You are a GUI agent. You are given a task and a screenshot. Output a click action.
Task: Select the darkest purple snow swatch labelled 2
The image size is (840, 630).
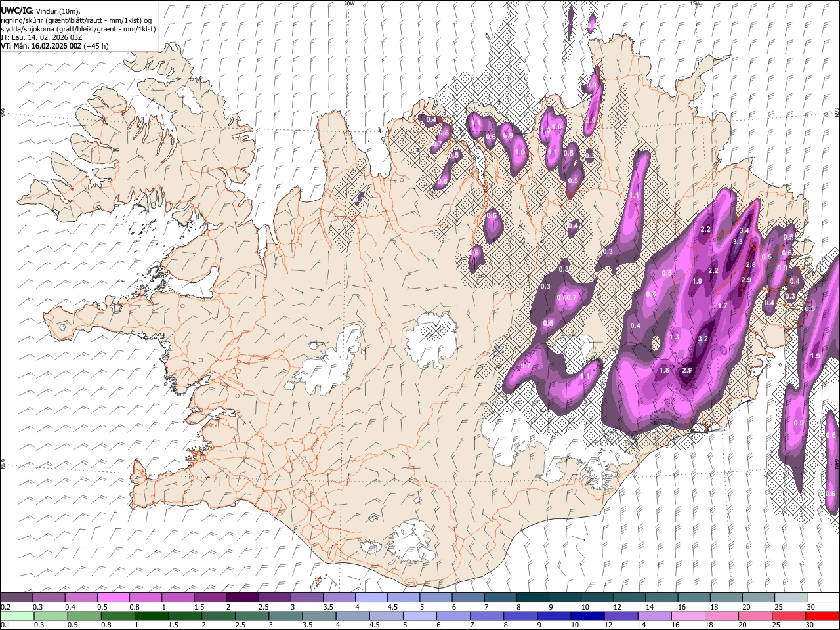(241, 597)
